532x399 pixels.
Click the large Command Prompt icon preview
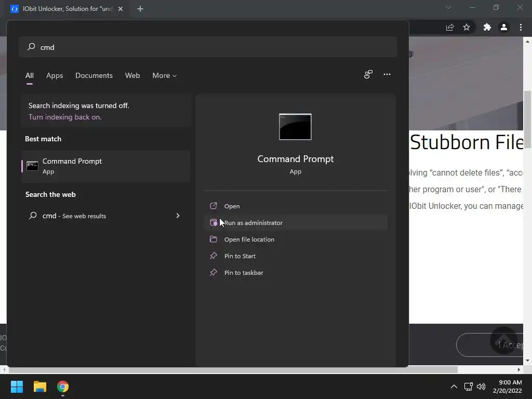[295, 127]
